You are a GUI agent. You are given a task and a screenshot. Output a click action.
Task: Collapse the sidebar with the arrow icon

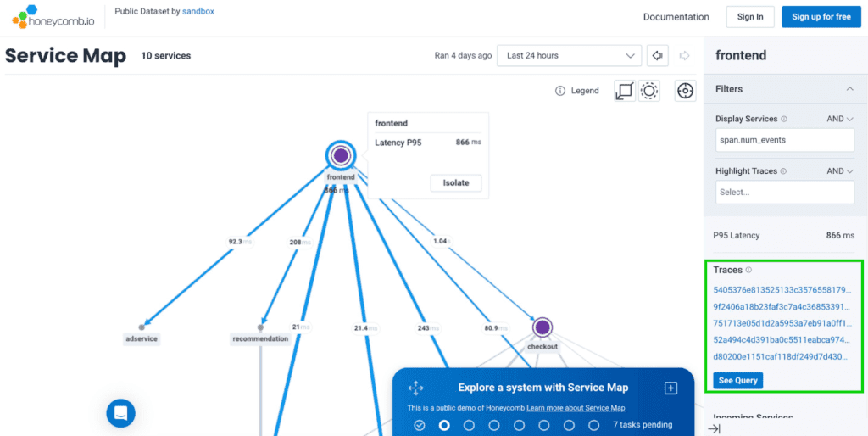714,429
